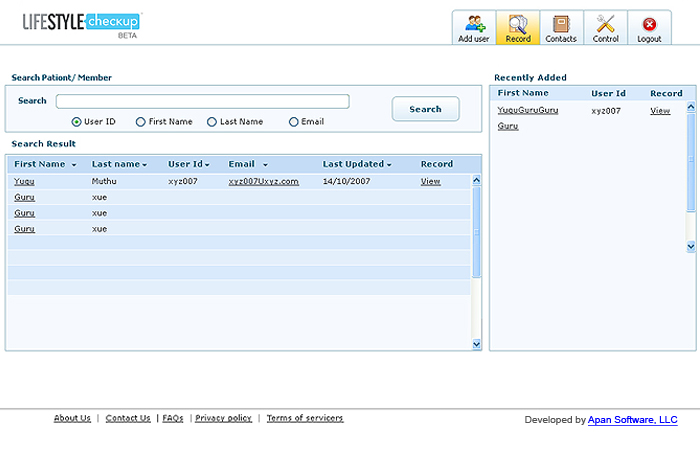700x471 pixels.
Task: Sort by Email column arrow
Action: (x=265, y=165)
